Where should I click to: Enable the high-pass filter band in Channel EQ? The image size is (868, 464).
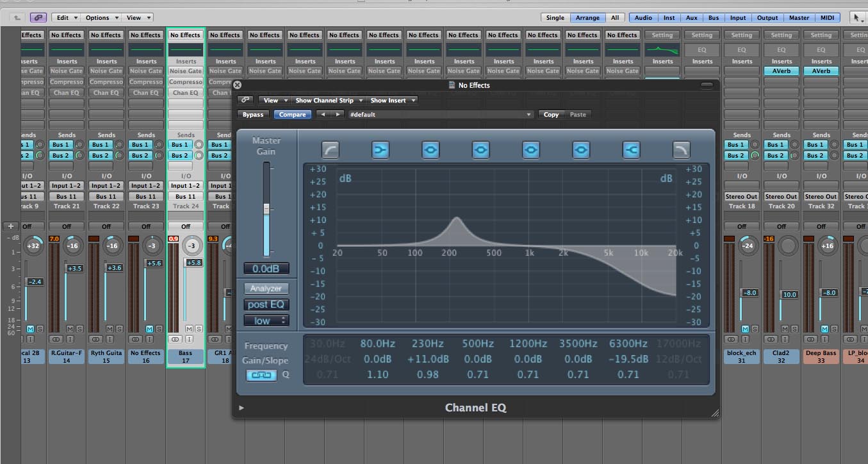pyautogui.click(x=330, y=150)
